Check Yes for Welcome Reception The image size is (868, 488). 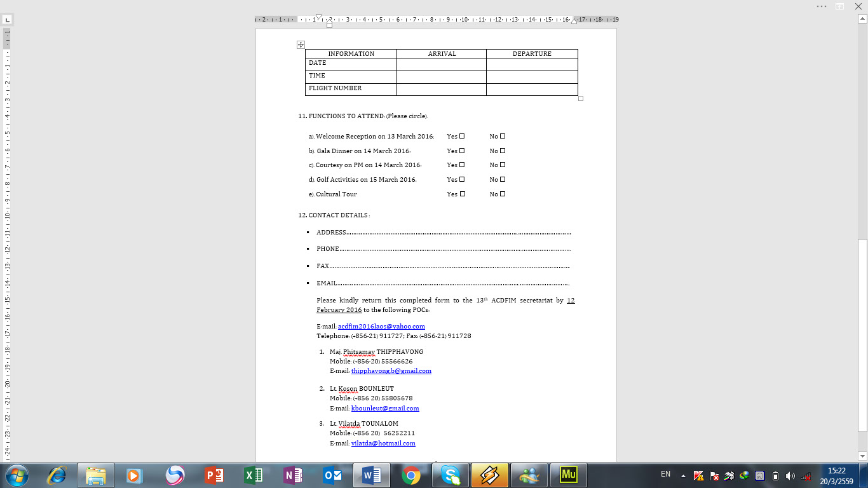click(462, 136)
